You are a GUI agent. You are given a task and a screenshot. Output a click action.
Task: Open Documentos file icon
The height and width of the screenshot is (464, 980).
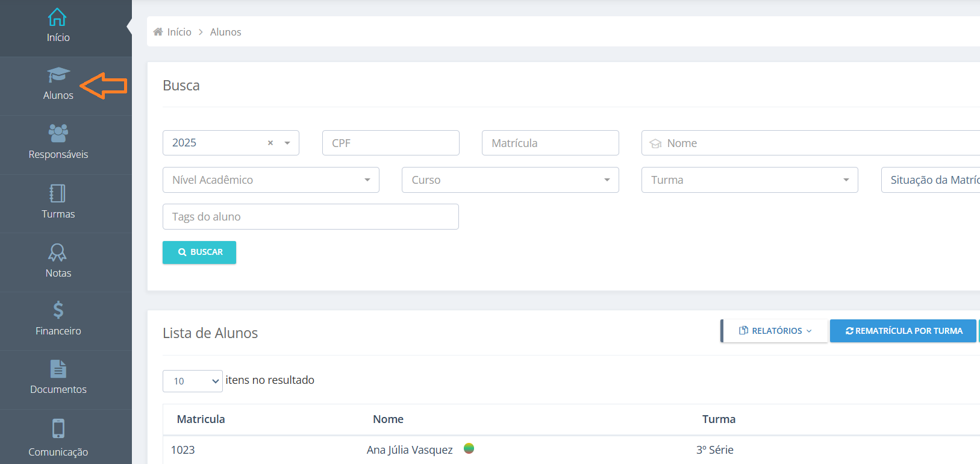[58, 368]
